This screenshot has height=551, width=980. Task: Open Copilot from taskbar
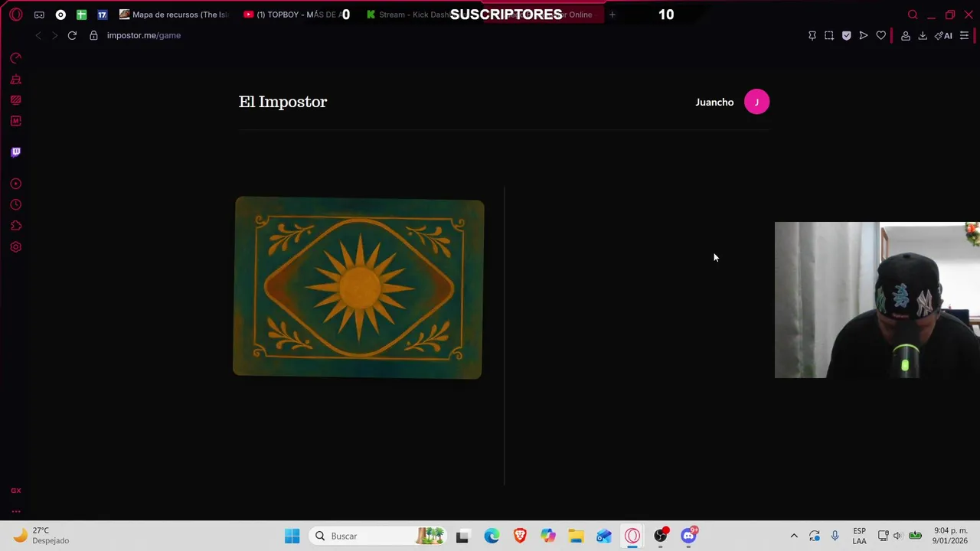[x=548, y=536]
